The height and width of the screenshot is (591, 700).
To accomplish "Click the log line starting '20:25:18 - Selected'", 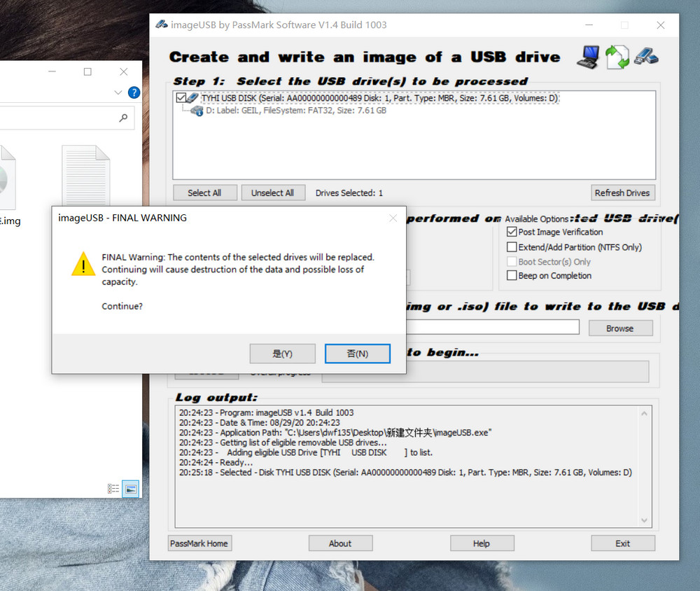I will (405, 472).
